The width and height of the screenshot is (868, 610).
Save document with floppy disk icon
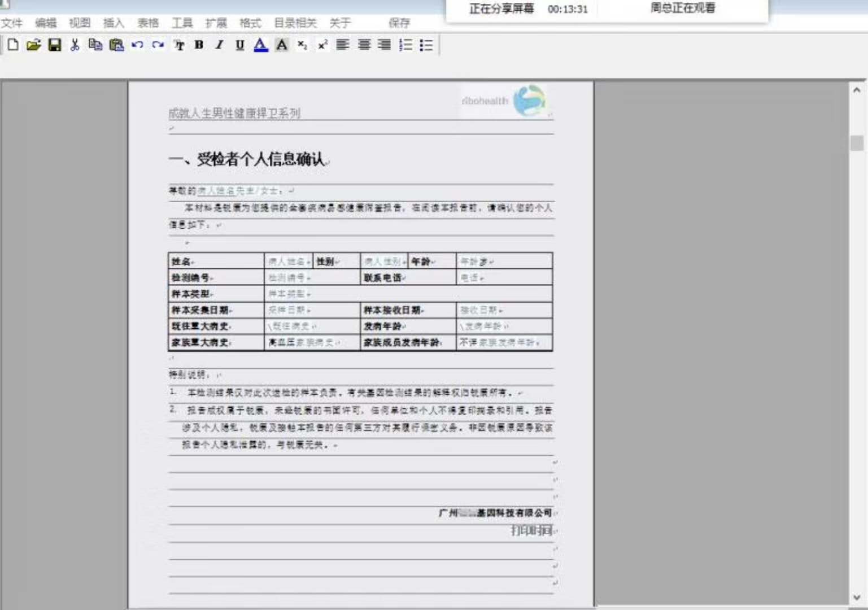pos(54,45)
